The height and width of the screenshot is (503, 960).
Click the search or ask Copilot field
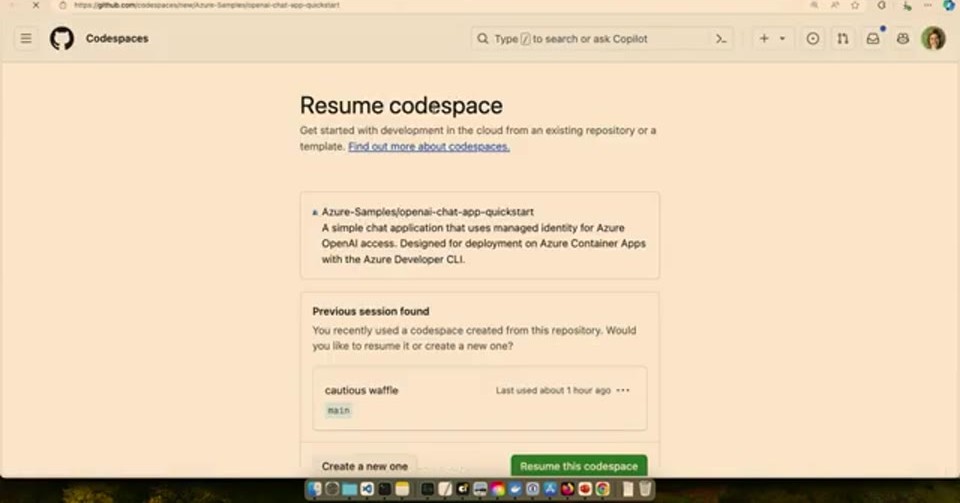602,39
